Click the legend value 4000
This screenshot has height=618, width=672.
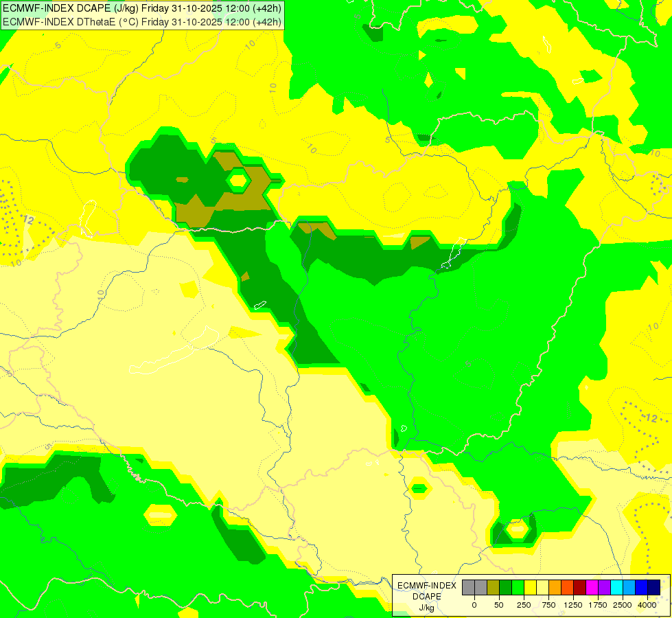pos(647,605)
